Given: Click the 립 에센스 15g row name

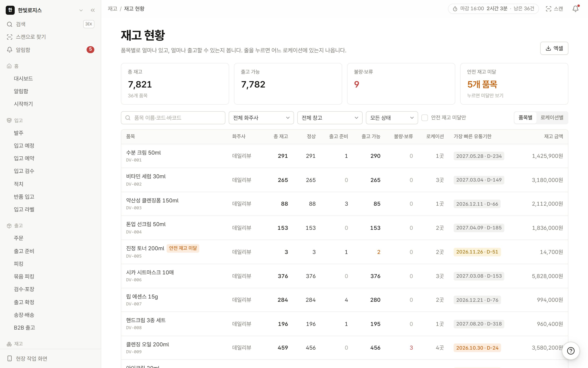Looking at the screenshot, I should coord(142,296).
